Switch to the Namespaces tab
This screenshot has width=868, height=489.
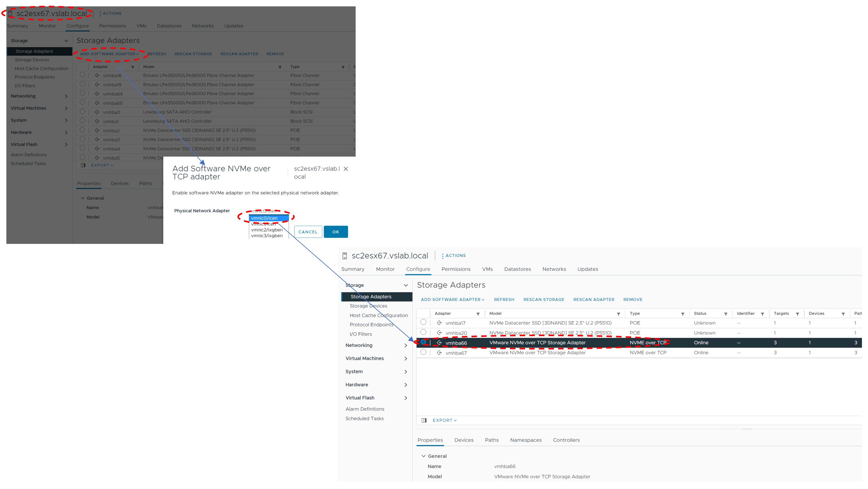pyautogui.click(x=526, y=440)
